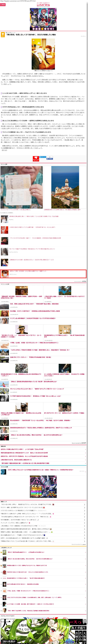Click the Hawaii palm tree thumbnail

(65, 290)
